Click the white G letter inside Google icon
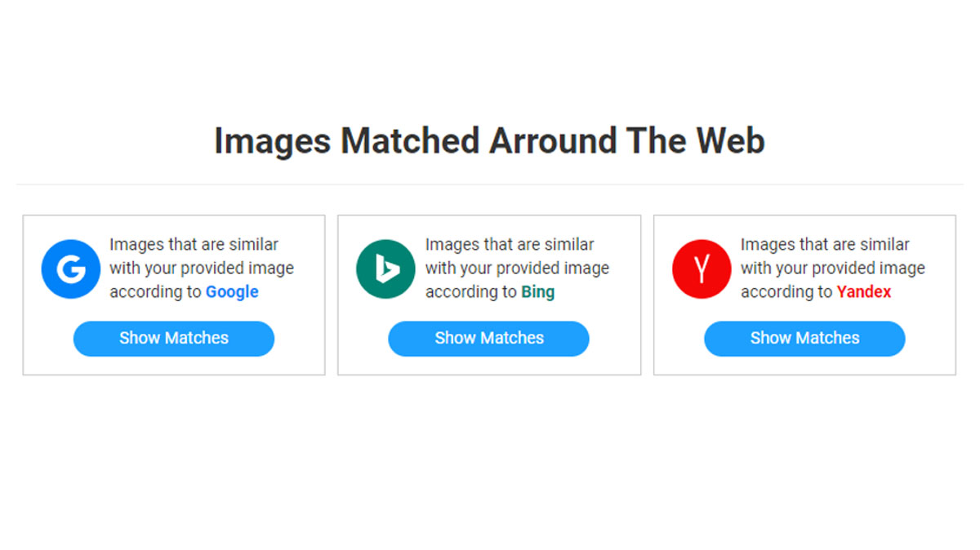The width and height of the screenshot is (980, 550). pyautogui.click(x=71, y=269)
